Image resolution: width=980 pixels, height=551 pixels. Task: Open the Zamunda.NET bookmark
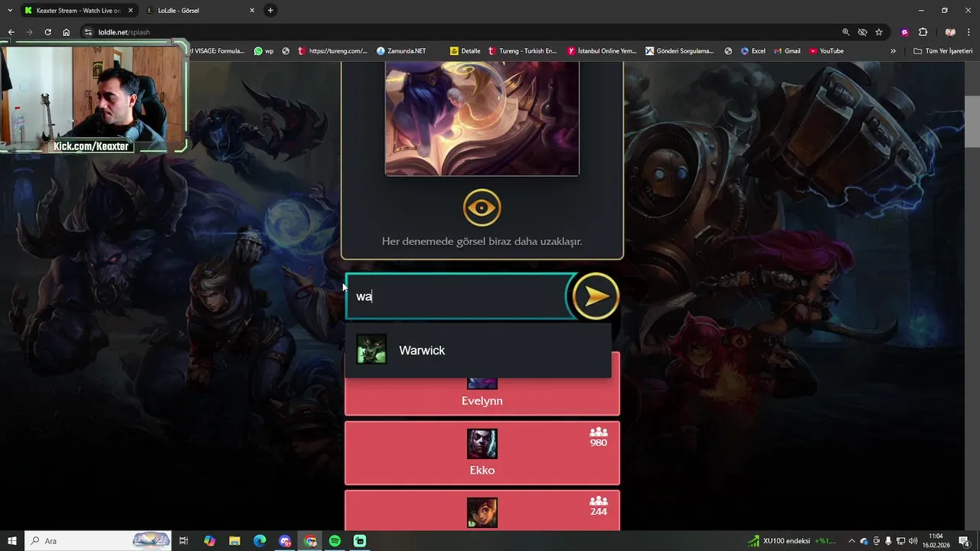401,51
